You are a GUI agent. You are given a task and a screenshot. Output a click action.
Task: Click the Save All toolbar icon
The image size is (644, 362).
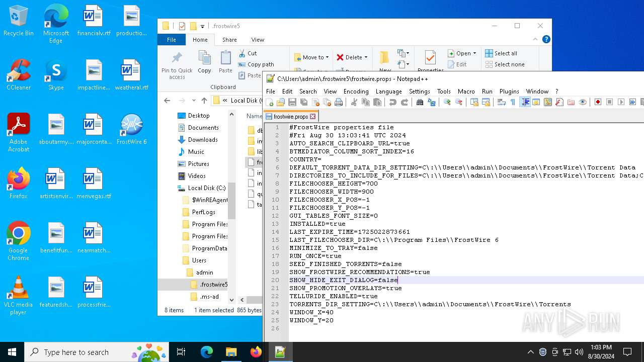[304, 102]
